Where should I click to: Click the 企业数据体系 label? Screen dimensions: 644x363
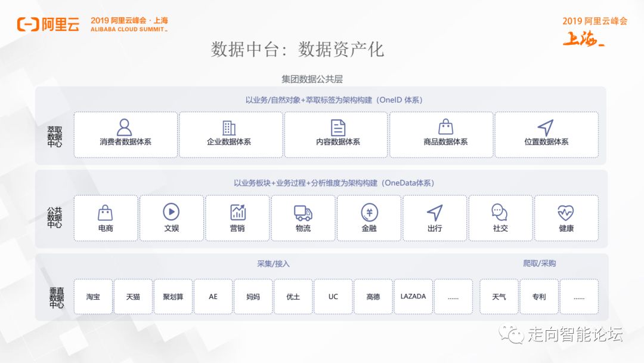pyautogui.click(x=229, y=142)
